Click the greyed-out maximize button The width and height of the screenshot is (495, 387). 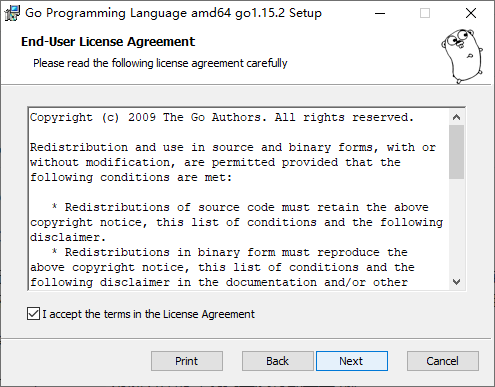point(425,13)
